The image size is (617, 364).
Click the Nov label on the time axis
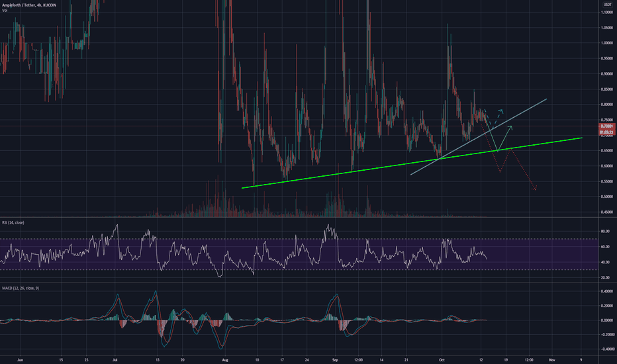tap(551, 359)
